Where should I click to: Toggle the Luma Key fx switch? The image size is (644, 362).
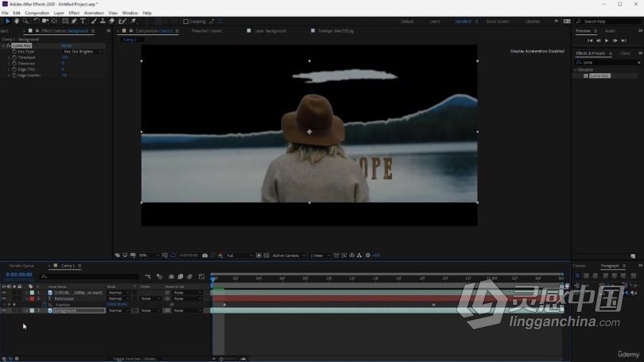[8, 45]
